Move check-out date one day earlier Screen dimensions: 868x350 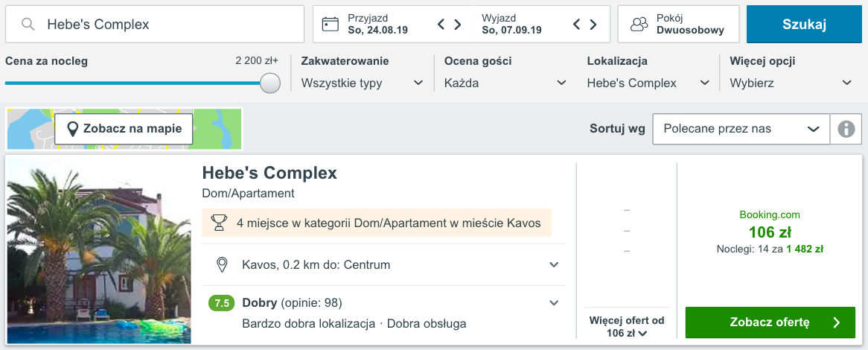pos(576,25)
